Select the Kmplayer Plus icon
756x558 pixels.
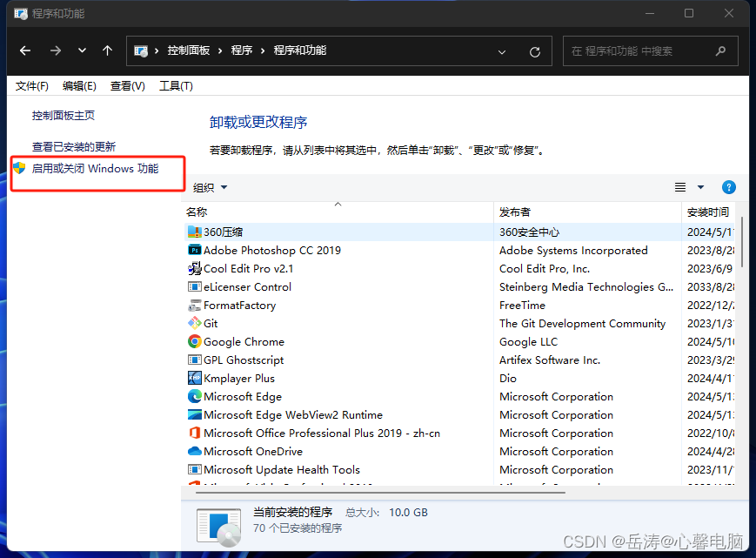coord(194,378)
